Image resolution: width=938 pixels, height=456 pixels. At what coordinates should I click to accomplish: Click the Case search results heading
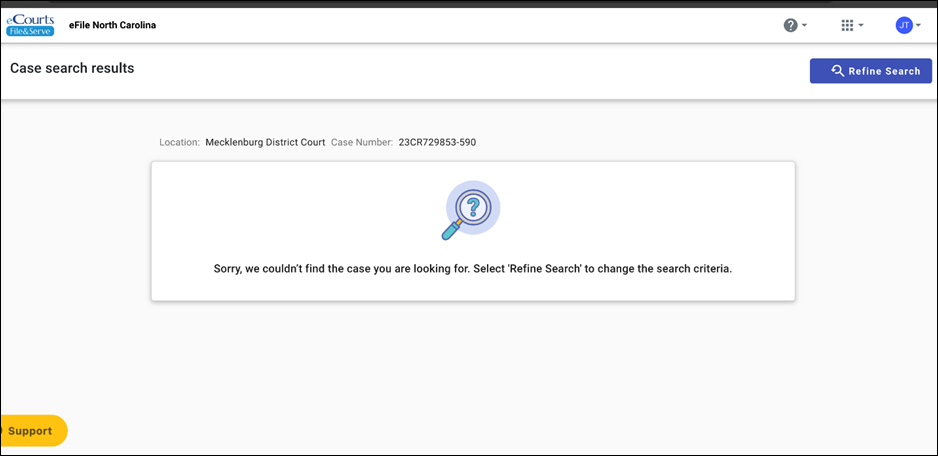pyautogui.click(x=72, y=68)
